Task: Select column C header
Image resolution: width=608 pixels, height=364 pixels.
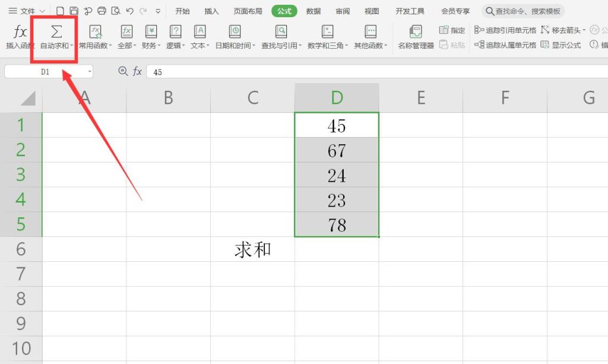Action: click(252, 98)
